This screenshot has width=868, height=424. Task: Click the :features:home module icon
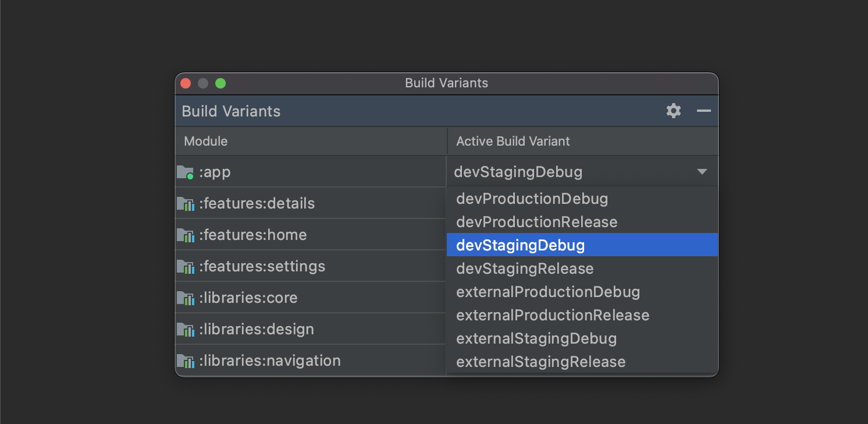pyautogui.click(x=185, y=235)
